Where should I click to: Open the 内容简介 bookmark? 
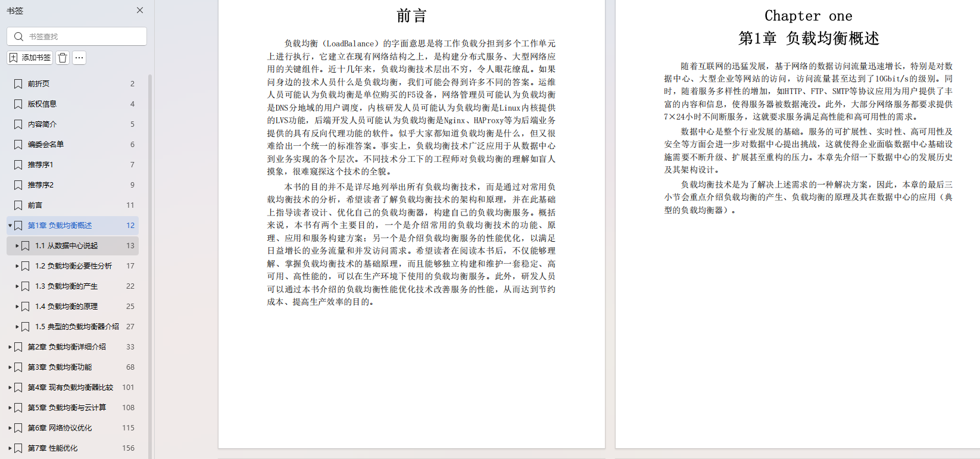point(42,124)
